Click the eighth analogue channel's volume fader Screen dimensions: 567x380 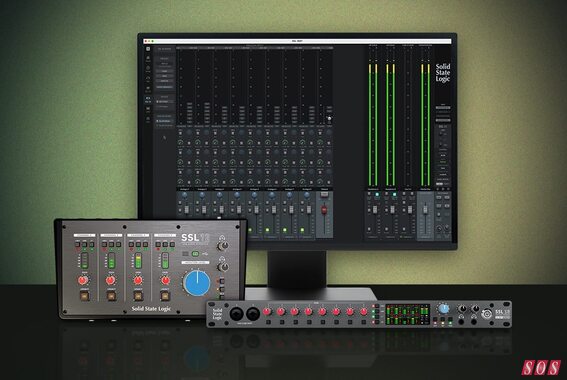[309, 209]
